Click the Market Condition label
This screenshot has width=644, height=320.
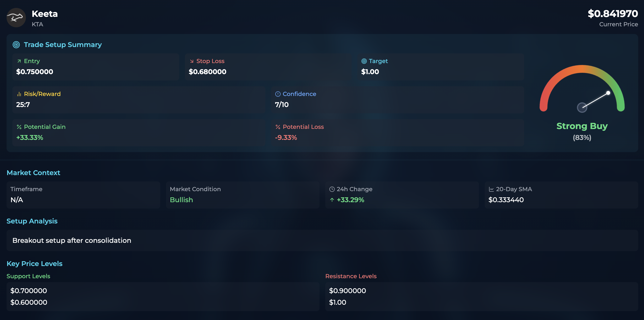(x=195, y=189)
